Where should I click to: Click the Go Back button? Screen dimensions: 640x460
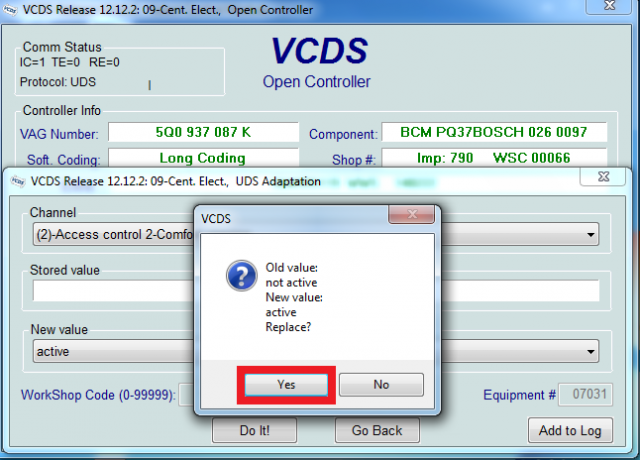tap(377, 430)
